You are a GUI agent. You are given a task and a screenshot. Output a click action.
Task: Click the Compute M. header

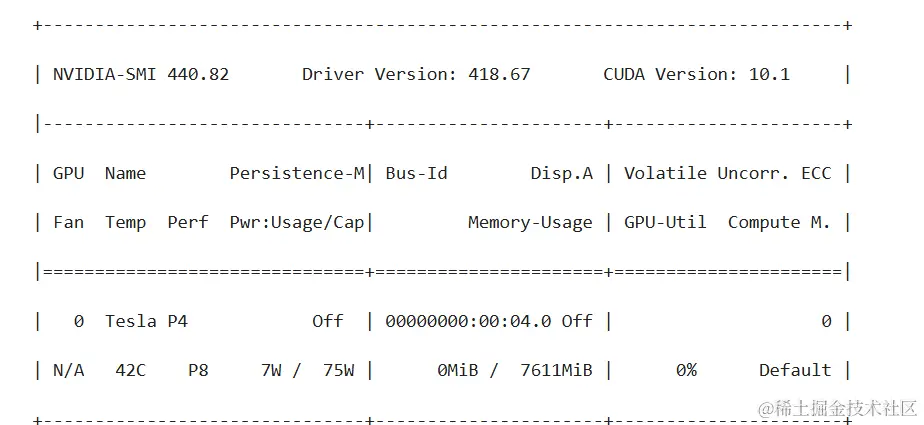(x=779, y=222)
